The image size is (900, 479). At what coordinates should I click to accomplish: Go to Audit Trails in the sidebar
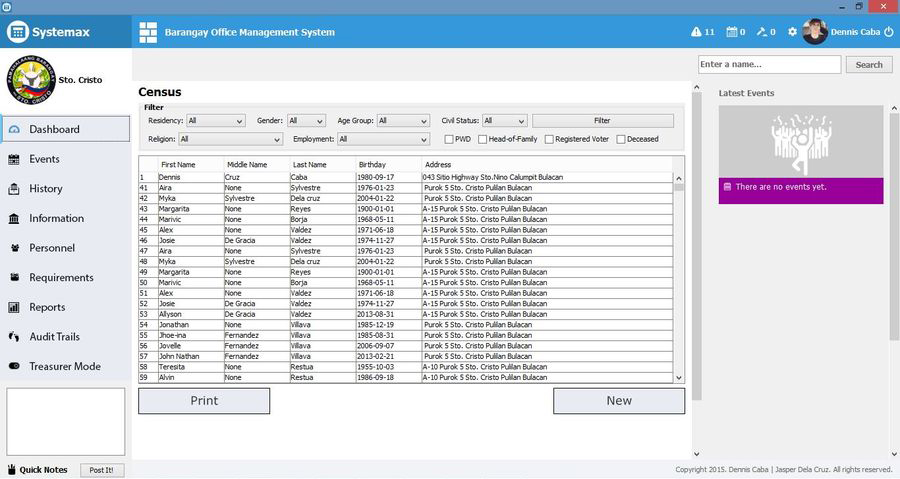(54, 337)
